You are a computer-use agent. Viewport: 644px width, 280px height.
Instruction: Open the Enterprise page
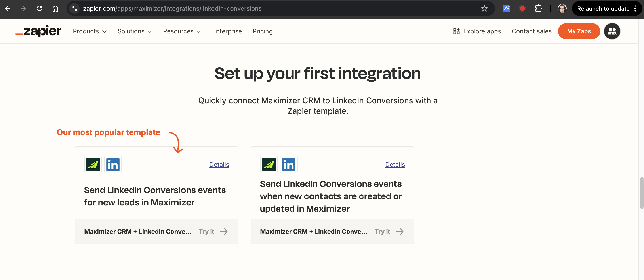[227, 31]
